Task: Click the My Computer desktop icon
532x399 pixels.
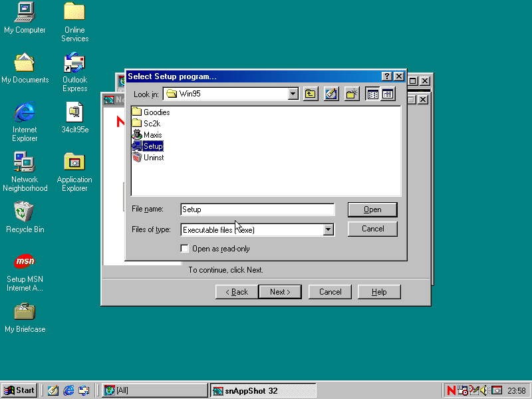Action: click(25, 18)
